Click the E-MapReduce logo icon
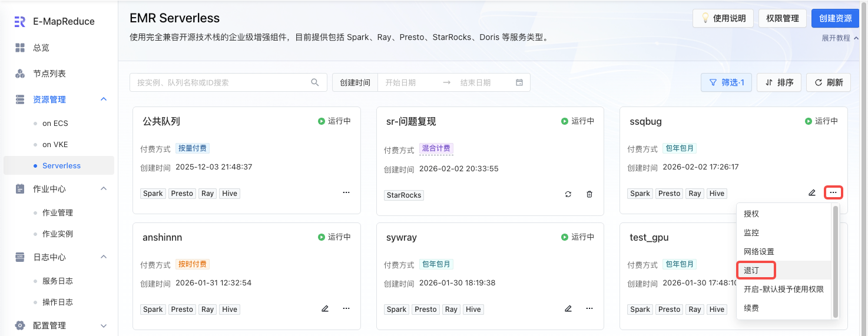868x336 pixels. coord(20,22)
